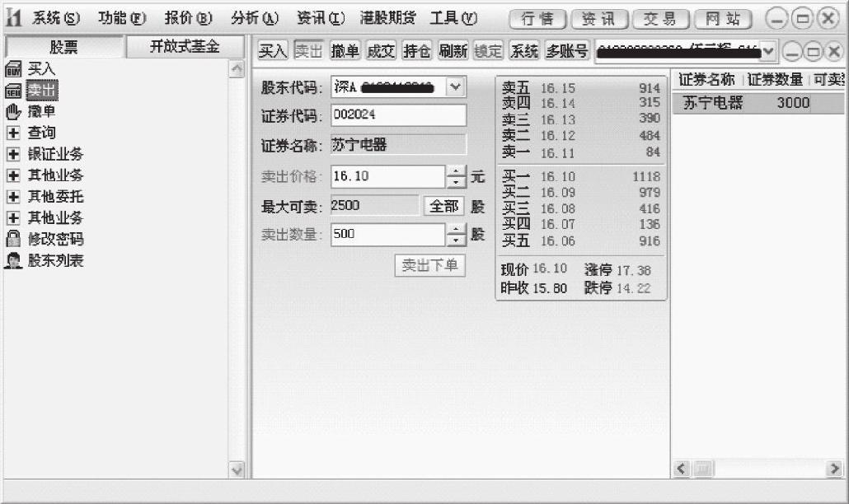Switch to the 开放式基金 tab
Screen dimensions: 849x504
[x=185, y=46]
